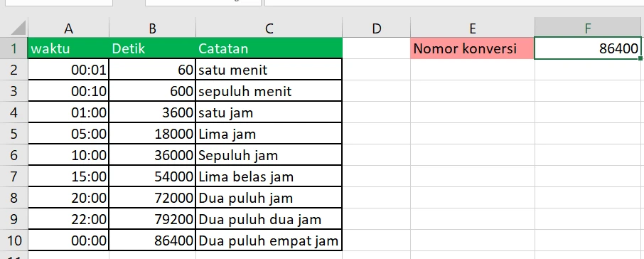The height and width of the screenshot is (259, 644).
Task: Click the green 'waktu' header cell
Action: 68,48
